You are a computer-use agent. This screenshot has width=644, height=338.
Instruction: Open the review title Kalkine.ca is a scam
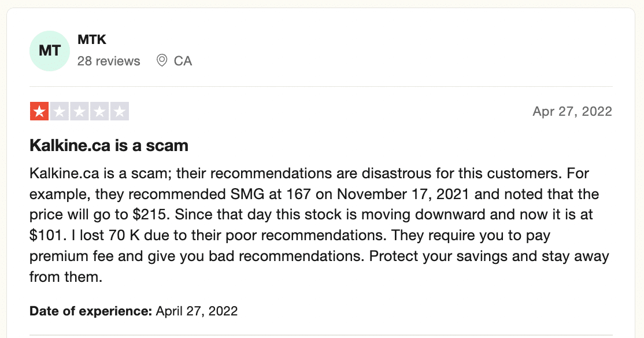pos(109,146)
